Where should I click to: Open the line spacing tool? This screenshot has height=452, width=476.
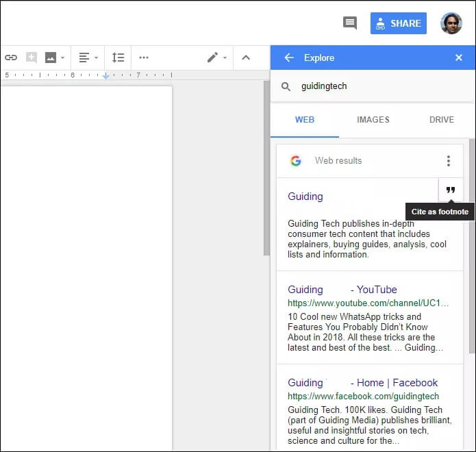point(118,58)
